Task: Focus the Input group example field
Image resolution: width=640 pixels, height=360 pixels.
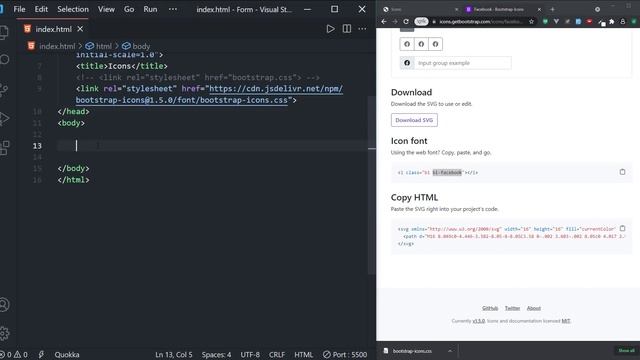Action: [x=462, y=63]
